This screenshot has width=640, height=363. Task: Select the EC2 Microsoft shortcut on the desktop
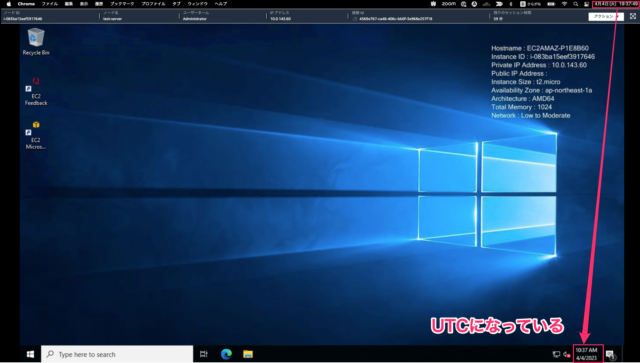(36, 135)
